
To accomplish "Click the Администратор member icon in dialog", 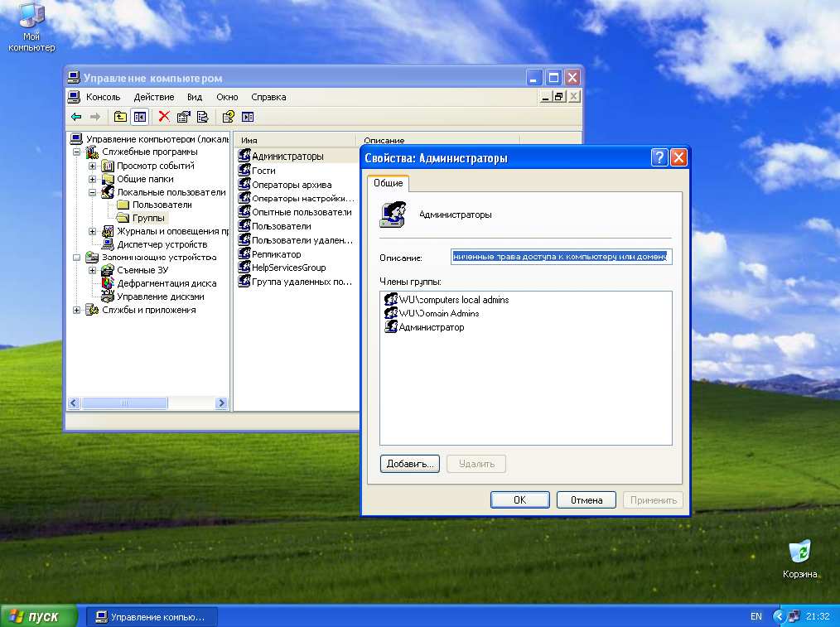I will click(391, 327).
